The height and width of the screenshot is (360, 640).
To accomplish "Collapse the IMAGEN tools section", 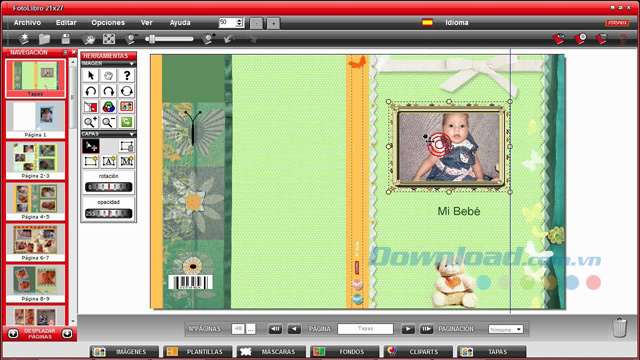I will click(x=131, y=64).
